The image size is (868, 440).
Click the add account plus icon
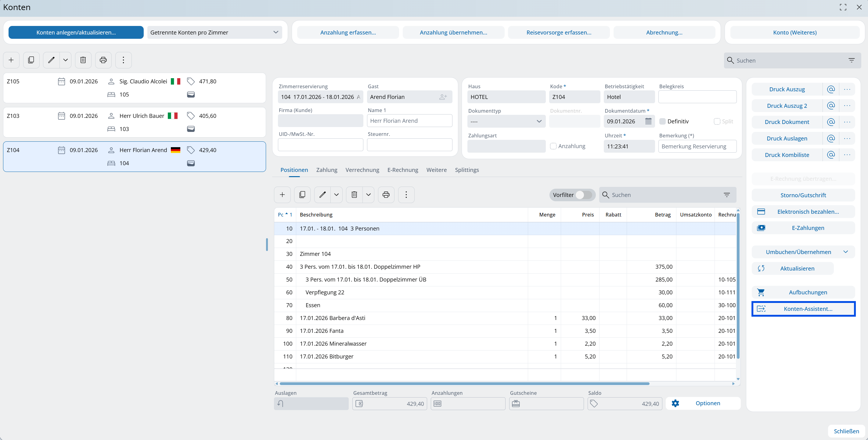click(11, 60)
